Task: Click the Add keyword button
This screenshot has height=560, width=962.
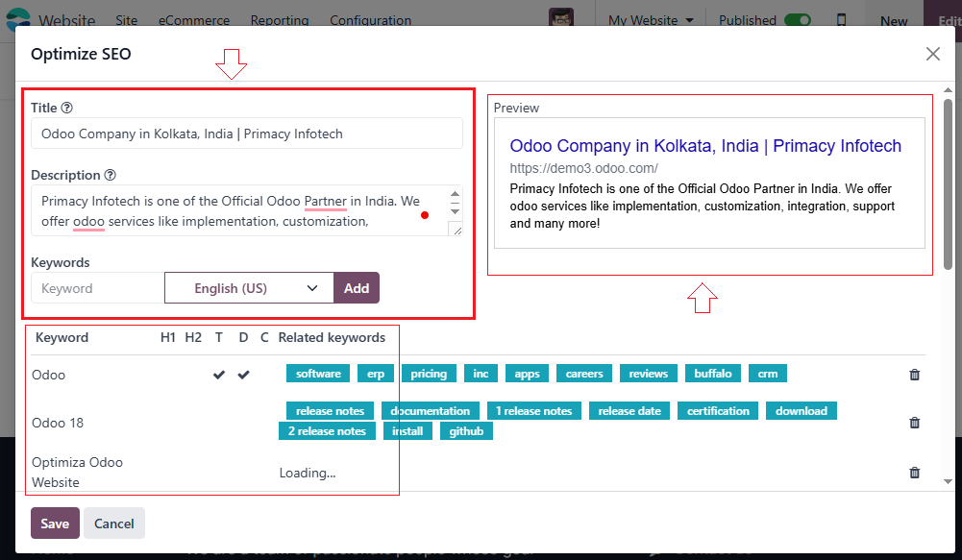Action: (x=357, y=287)
